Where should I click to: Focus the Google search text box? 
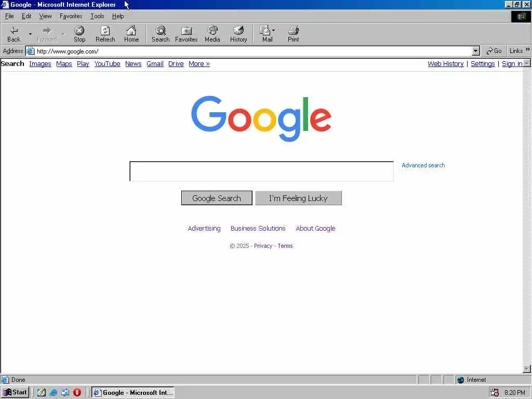point(262,171)
